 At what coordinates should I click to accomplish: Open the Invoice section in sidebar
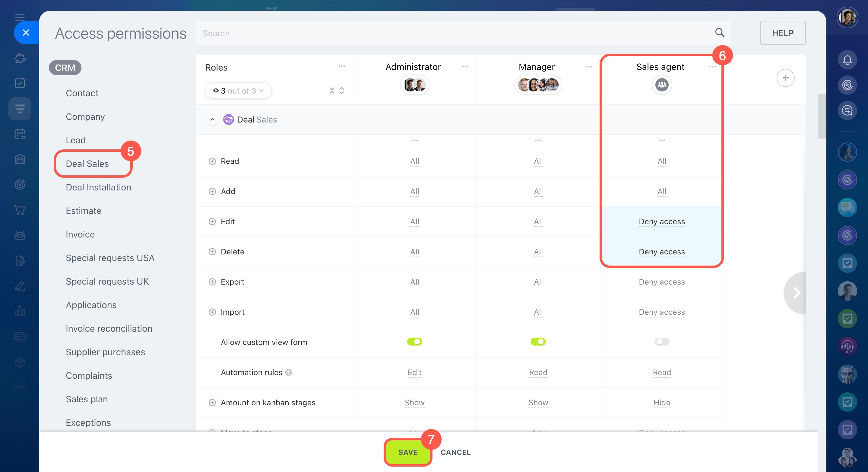[80, 234]
